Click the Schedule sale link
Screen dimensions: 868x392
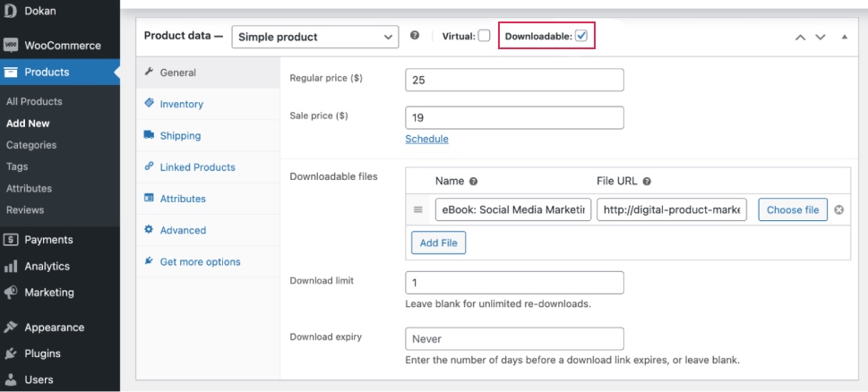[426, 139]
